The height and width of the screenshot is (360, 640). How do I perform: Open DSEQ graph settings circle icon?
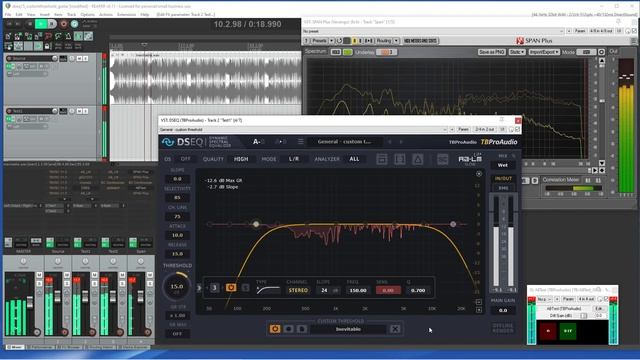[479, 174]
